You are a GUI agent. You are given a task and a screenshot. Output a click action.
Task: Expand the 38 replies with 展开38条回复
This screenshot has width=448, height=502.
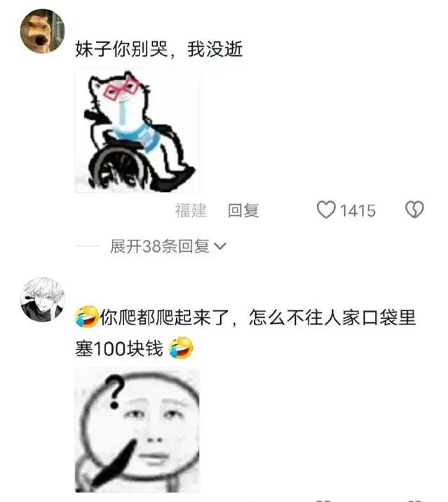(x=159, y=246)
